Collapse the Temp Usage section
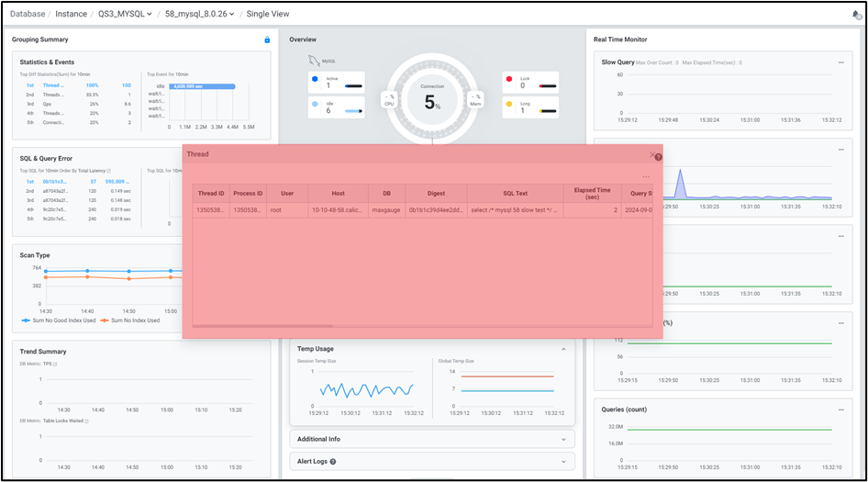 click(563, 349)
